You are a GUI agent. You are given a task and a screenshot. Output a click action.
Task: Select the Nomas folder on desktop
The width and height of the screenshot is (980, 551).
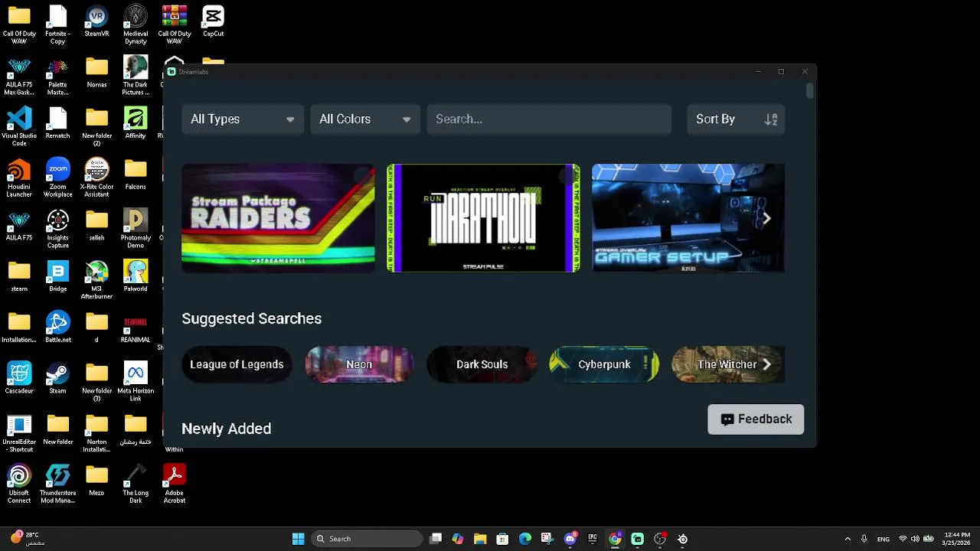(96, 73)
